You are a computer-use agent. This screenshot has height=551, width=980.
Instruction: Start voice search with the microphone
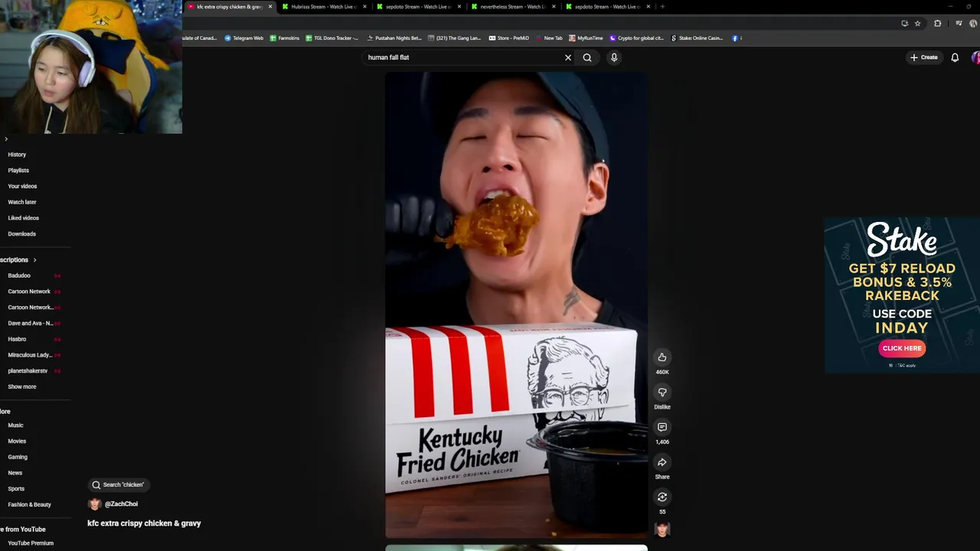[x=614, y=57]
